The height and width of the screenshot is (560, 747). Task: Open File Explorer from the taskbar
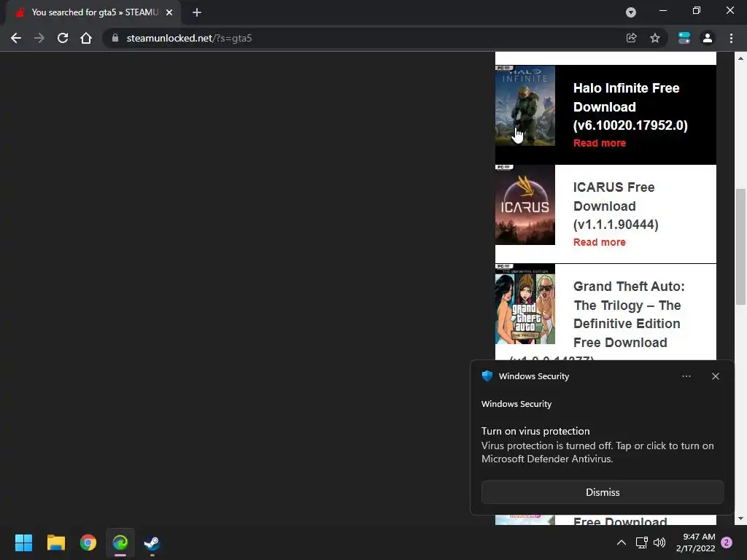[55, 542]
